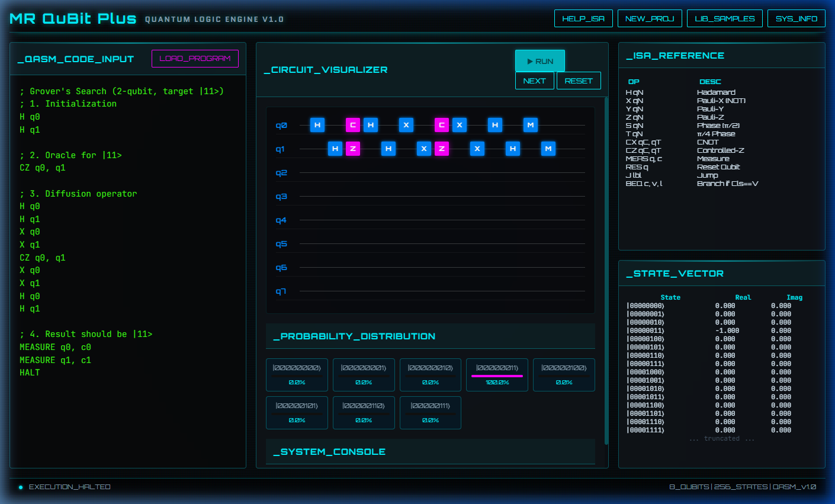Select the |00000100⟩ probability card

564,375
